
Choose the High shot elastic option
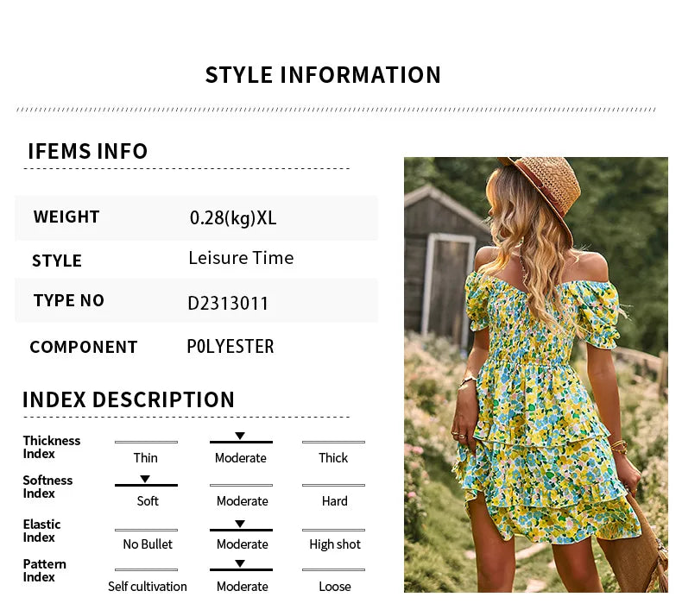click(x=335, y=544)
